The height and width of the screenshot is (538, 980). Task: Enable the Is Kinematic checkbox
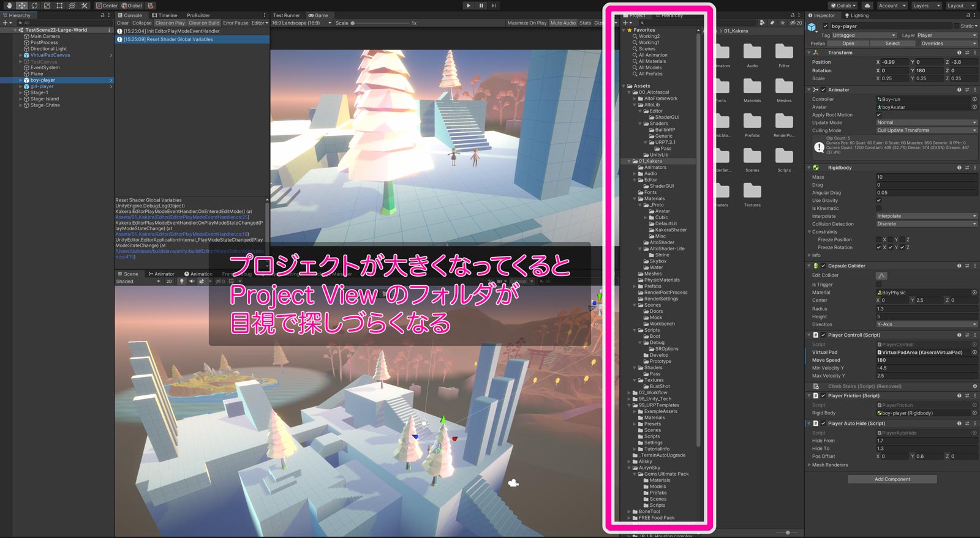tap(879, 209)
